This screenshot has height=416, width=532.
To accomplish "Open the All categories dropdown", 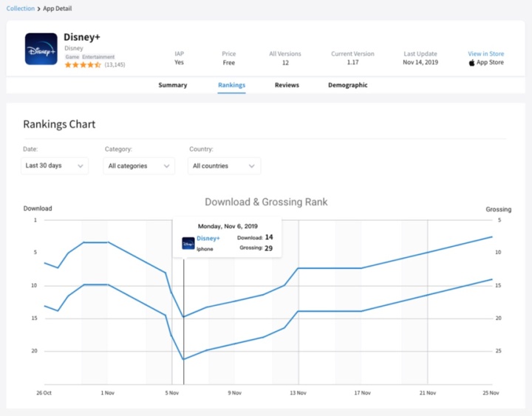I will point(139,166).
